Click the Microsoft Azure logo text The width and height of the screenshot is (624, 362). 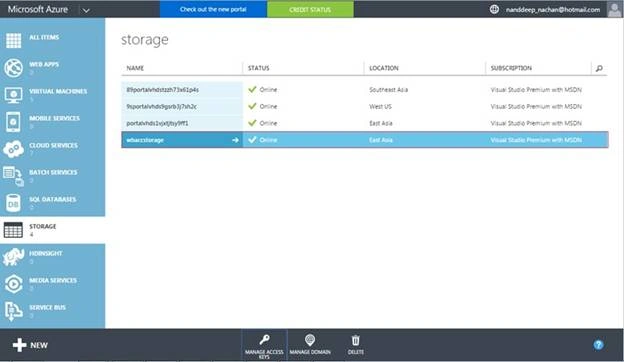coord(38,9)
